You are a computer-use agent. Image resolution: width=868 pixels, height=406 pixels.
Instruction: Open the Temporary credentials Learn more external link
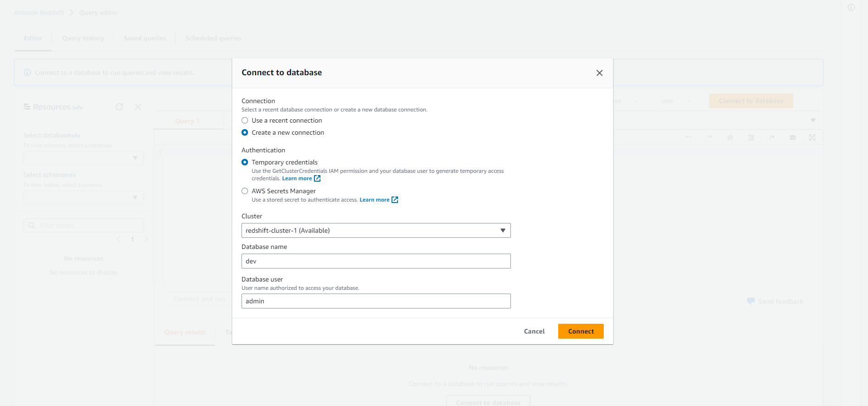(317, 178)
